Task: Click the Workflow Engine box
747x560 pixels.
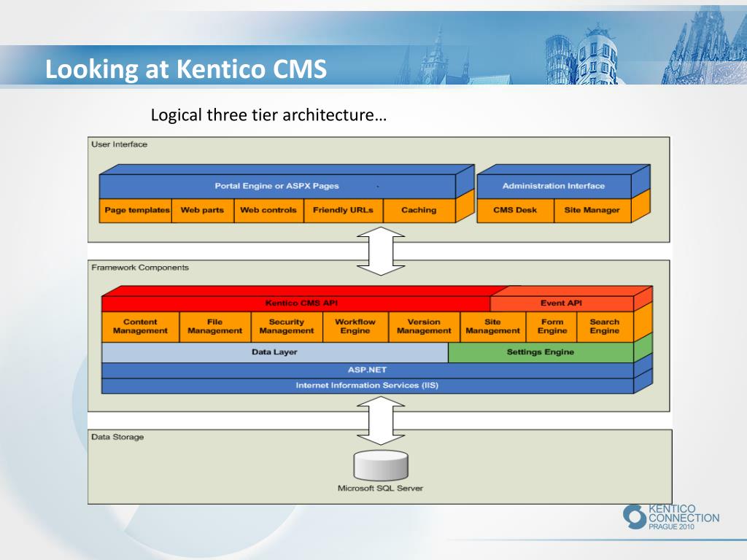Action: tap(355, 327)
